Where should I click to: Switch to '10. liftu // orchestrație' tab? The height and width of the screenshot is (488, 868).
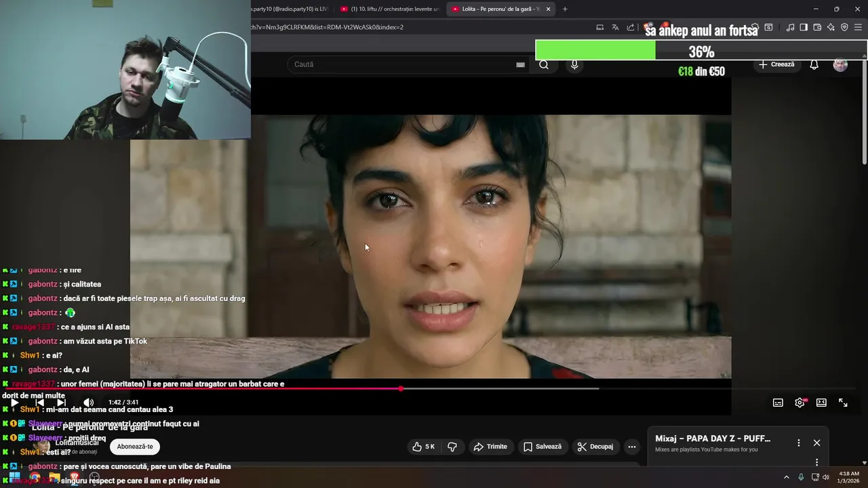click(391, 9)
